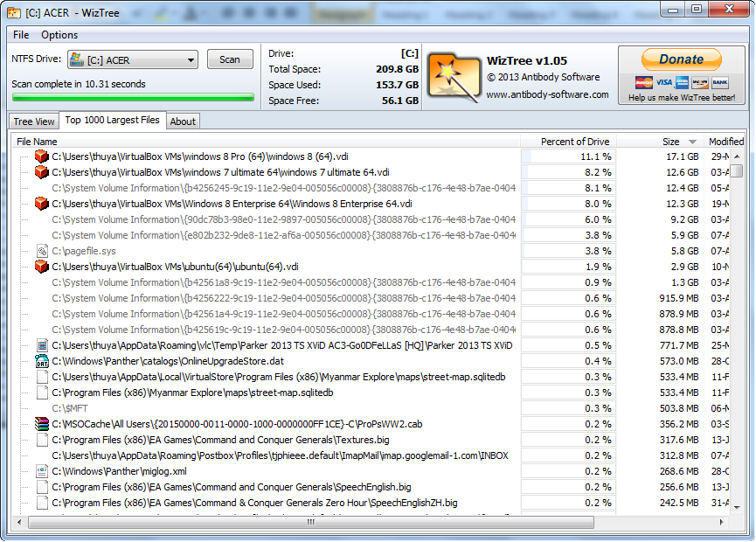The image size is (756, 542).
Task: Click the 915.9 MB size value
Action: point(679,298)
